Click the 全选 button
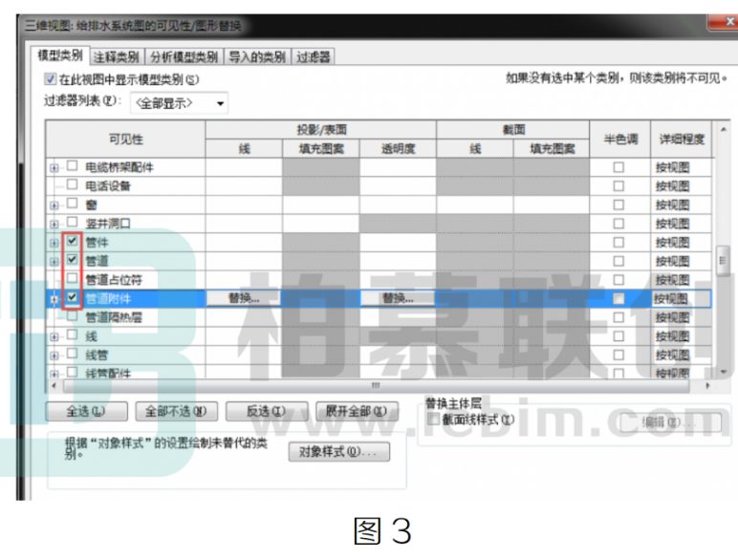The height and width of the screenshot is (560, 738). tap(86, 412)
